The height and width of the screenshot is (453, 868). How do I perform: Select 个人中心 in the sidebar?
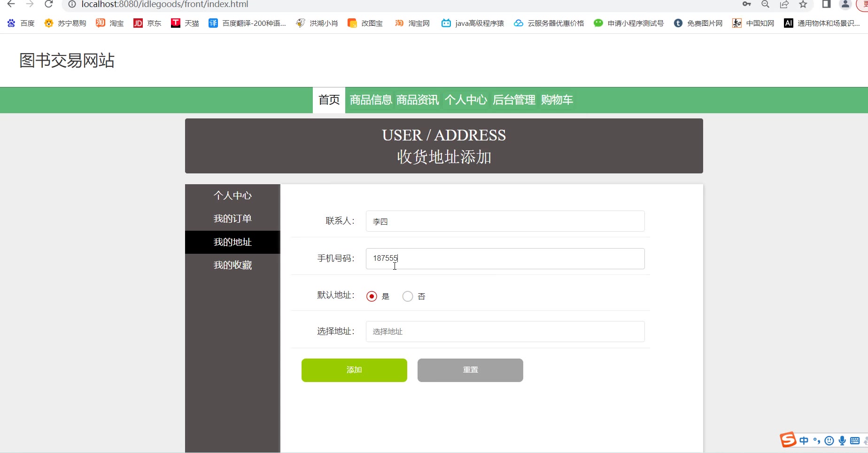pyautogui.click(x=232, y=195)
